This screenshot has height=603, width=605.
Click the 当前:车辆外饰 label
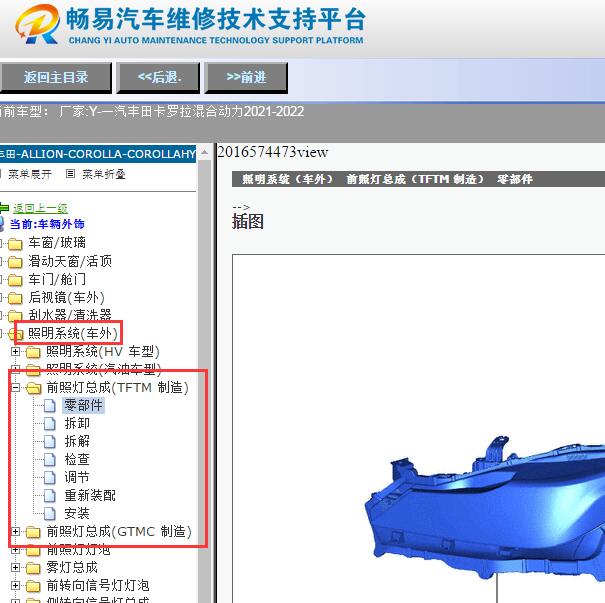pyautogui.click(x=47, y=224)
